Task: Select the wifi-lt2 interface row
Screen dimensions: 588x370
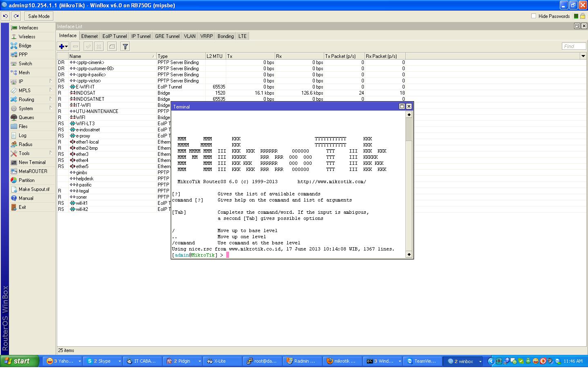Action: (114, 209)
